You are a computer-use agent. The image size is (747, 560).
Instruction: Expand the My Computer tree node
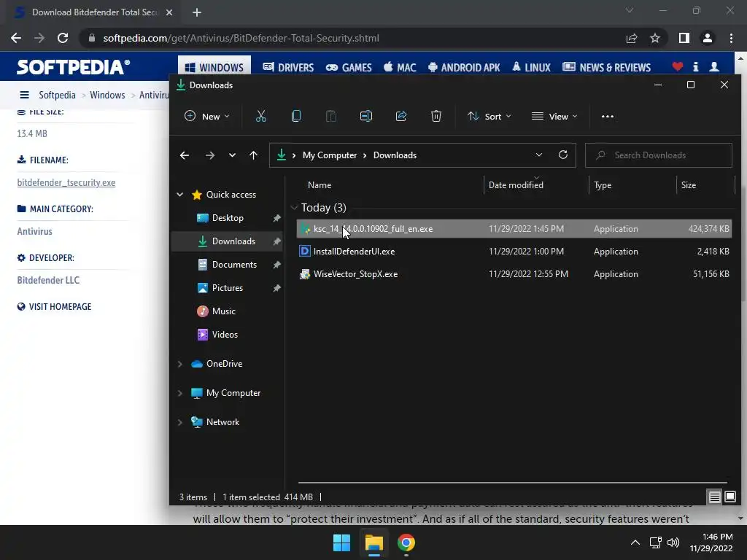tap(180, 393)
